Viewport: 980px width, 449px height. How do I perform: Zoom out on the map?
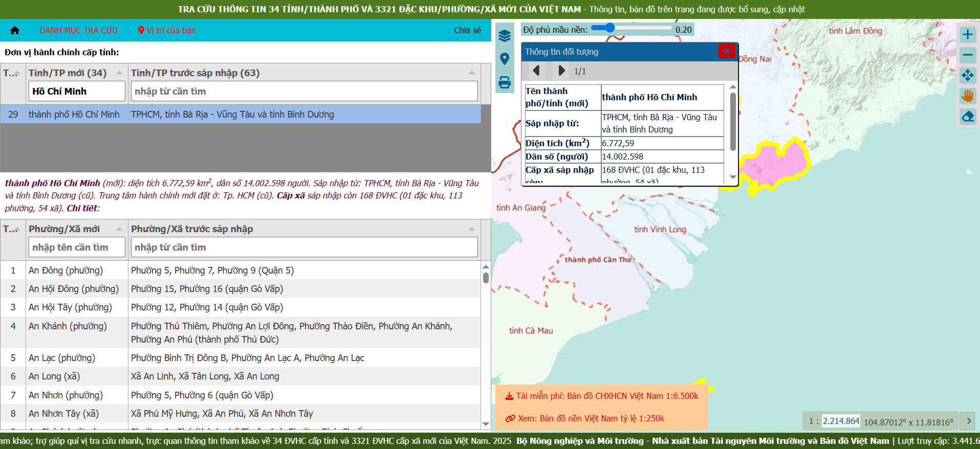pyautogui.click(x=967, y=55)
